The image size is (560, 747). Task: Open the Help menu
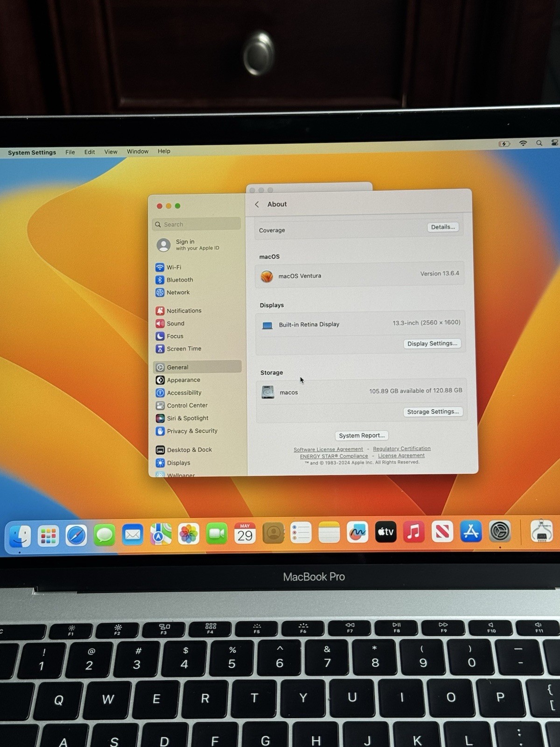pos(164,151)
